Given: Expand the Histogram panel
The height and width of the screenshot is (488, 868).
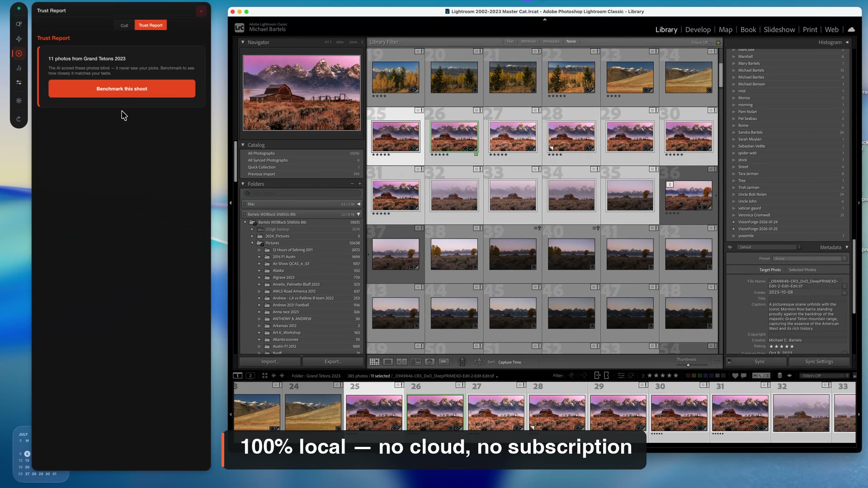Looking at the screenshot, I should click(847, 42).
